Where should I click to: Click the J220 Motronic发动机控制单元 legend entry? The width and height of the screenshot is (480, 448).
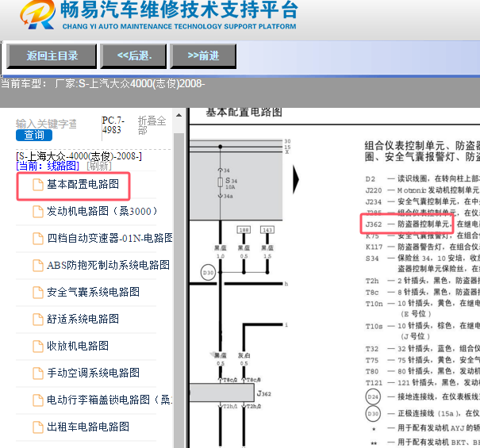(x=423, y=190)
